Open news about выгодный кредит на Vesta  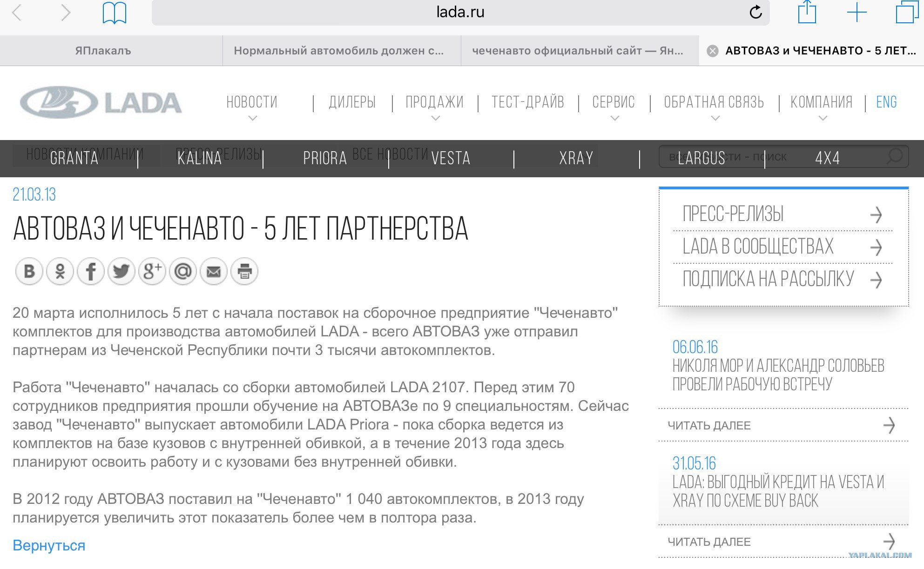778,491
